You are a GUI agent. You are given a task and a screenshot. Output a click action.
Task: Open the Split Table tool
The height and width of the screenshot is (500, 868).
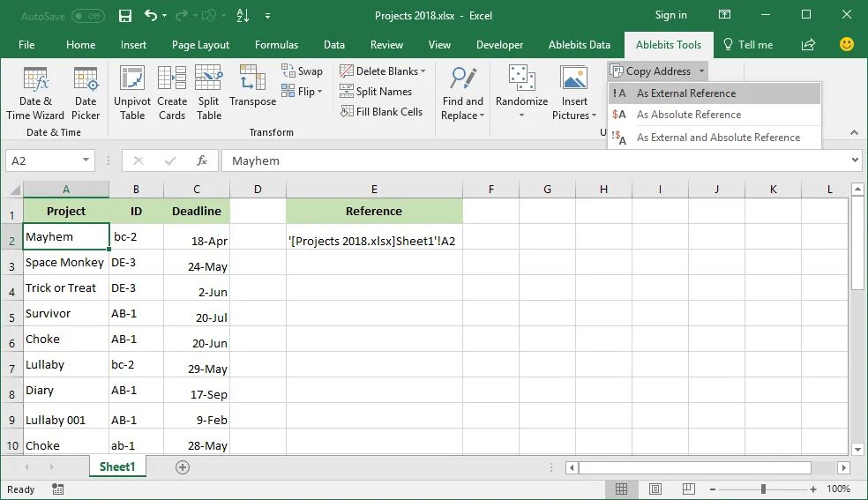pyautogui.click(x=209, y=93)
